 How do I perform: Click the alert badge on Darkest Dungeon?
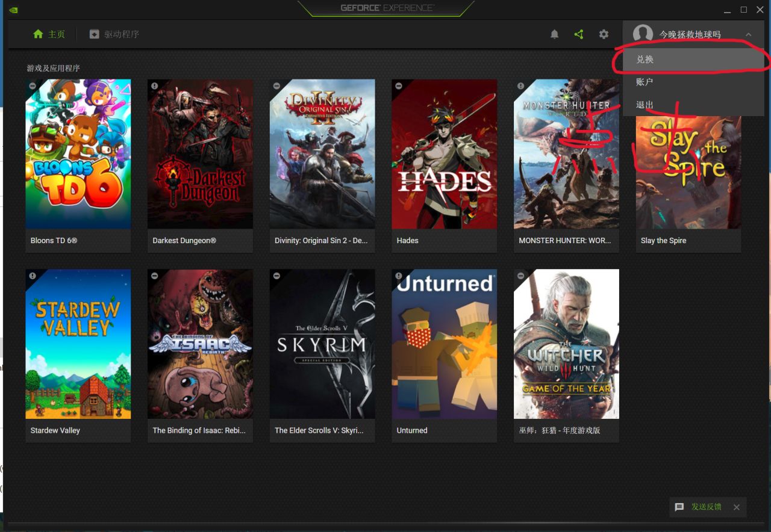coord(155,86)
